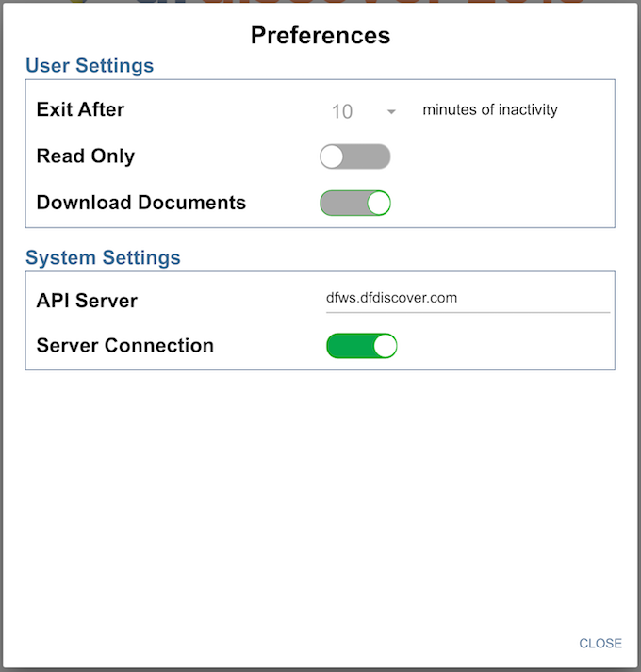The image size is (641, 672).
Task: Open the Exit After minutes dropdown
Action: click(363, 111)
